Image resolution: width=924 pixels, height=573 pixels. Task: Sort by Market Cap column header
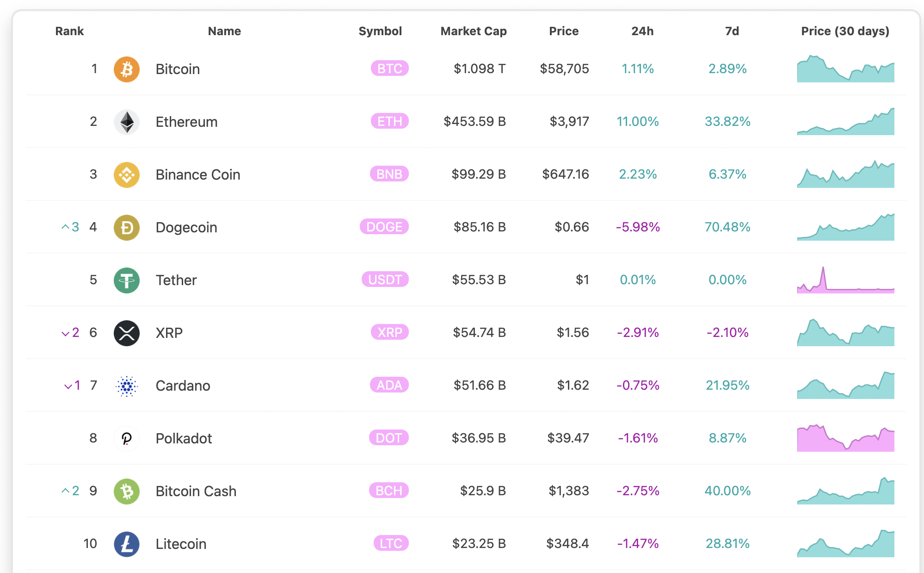473,31
